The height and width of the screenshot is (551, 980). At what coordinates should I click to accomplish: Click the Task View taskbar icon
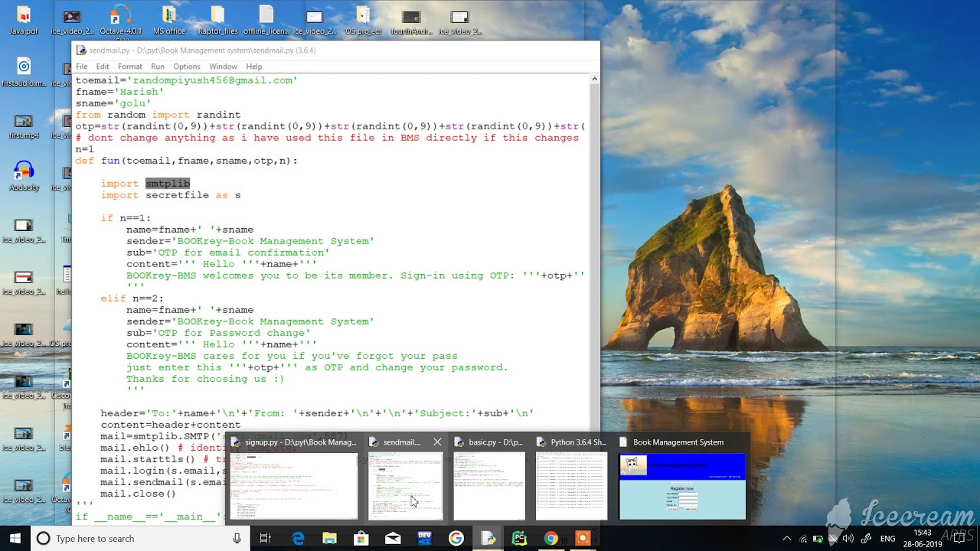point(265,539)
